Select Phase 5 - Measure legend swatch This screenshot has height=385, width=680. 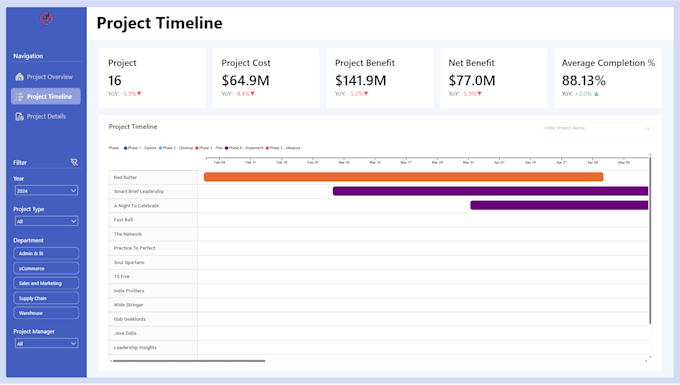(267, 148)
